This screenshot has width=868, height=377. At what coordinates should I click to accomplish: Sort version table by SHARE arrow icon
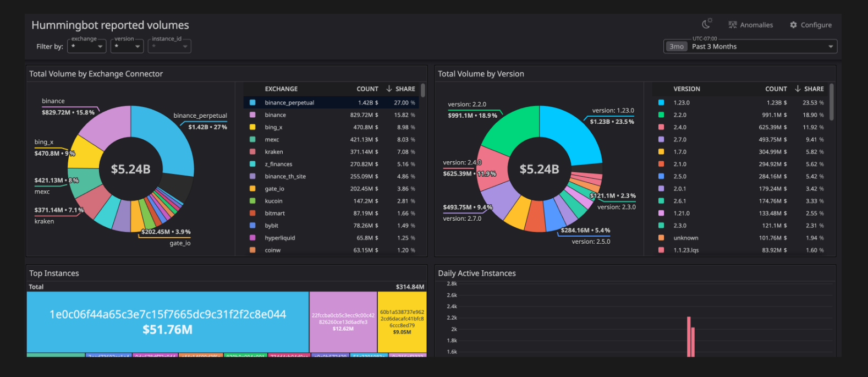[x=798, y=89]
